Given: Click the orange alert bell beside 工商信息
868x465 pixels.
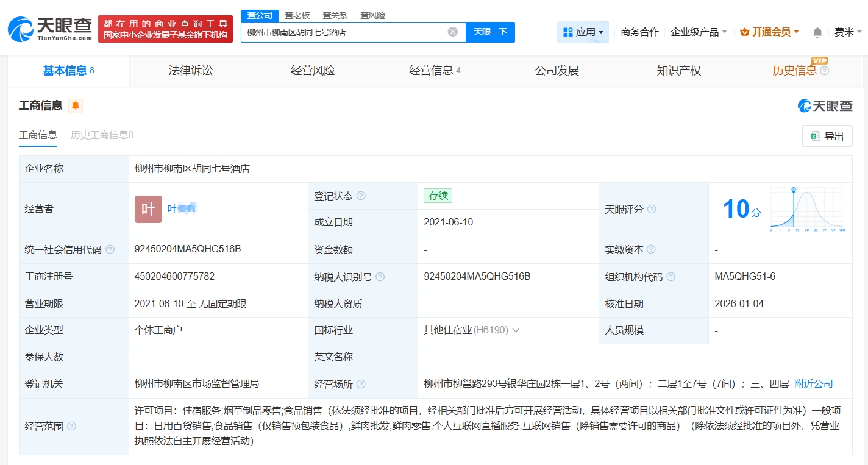Looking at the screenshot, I should pyautogui.click(x=75, y=106).
